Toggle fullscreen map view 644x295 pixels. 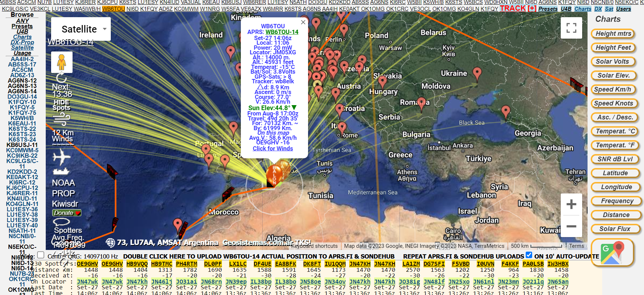(x=571, y=28)
